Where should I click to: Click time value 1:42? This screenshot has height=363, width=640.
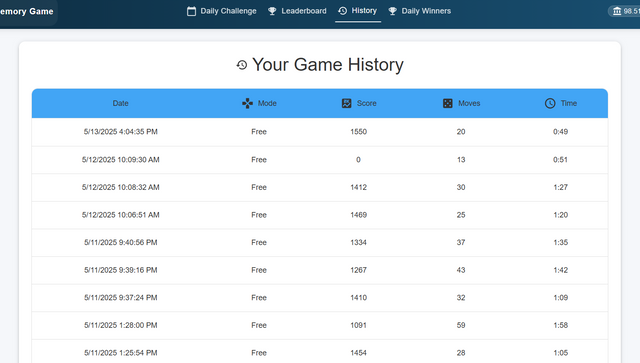560,270
